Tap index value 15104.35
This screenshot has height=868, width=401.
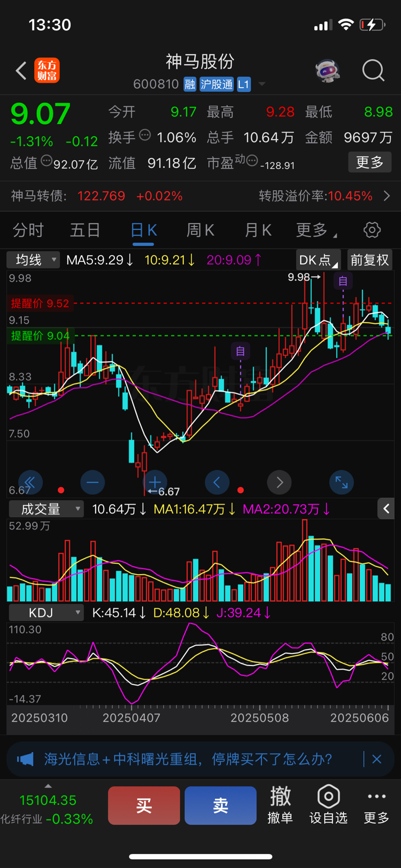(x=48, y=800)
